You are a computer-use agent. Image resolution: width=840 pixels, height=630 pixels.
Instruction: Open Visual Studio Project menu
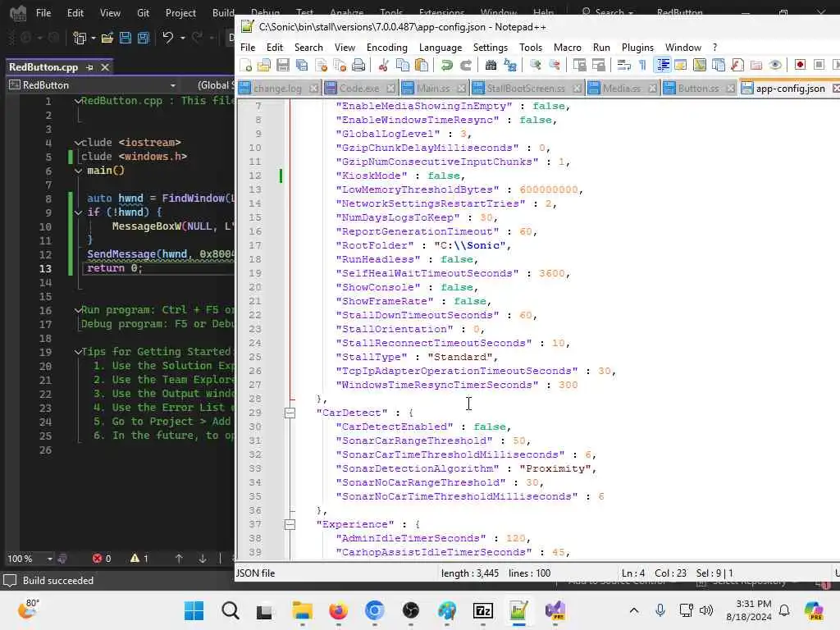tap(180, 13)
